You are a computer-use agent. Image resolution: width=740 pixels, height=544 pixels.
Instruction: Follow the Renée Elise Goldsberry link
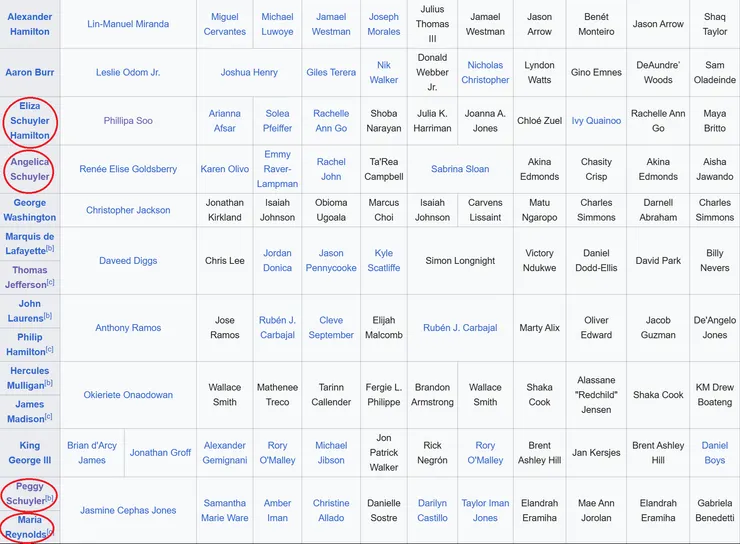pyautogui.click(x=128, y=169)
